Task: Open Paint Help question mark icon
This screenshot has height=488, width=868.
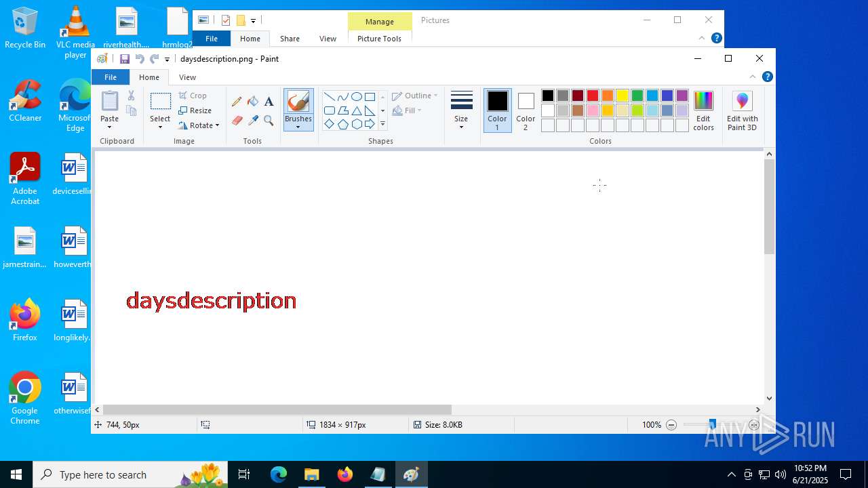Action: pyautogui.click(x=768, y=77)
